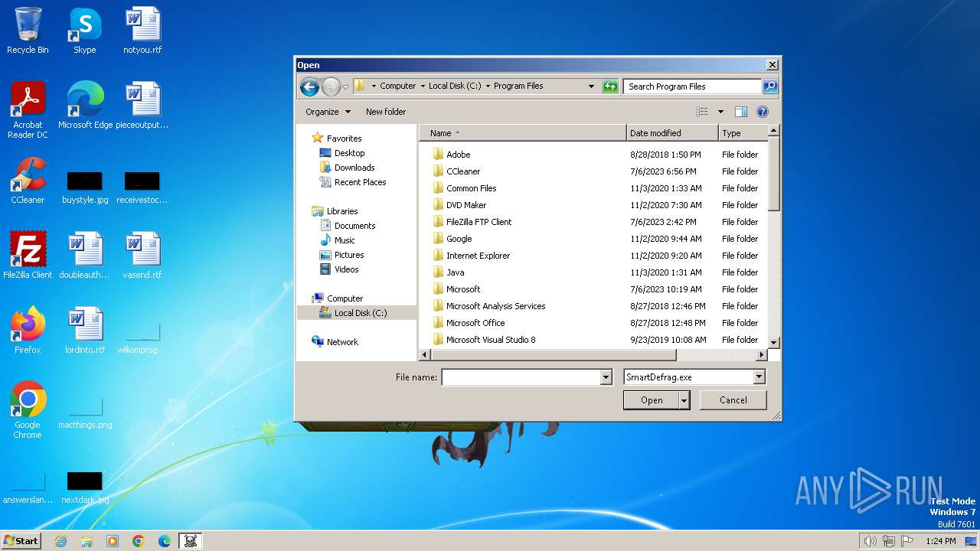Click the Action Center flag tray icon

click(906, 541)
